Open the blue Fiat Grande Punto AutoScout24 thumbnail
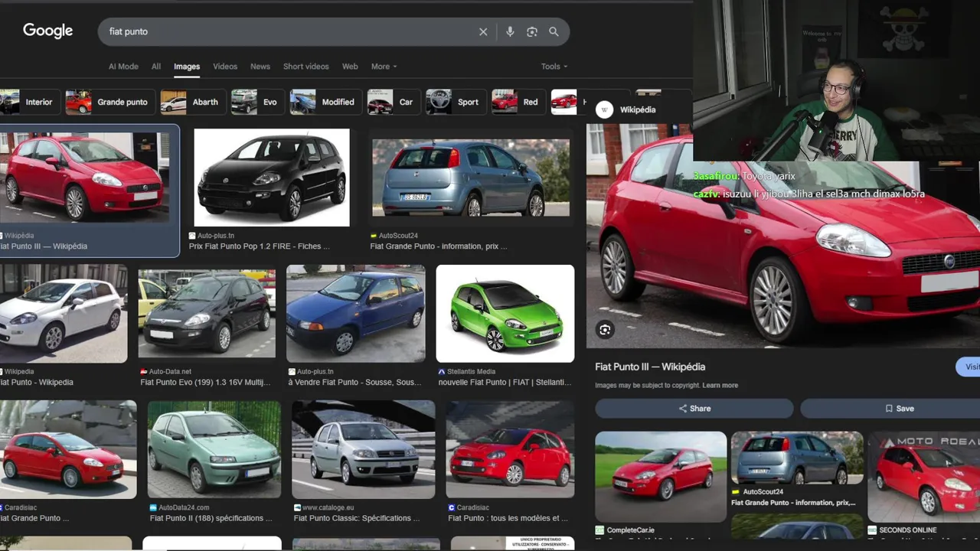The width and height of the screenshot is (980, 551). coord(471,178)
